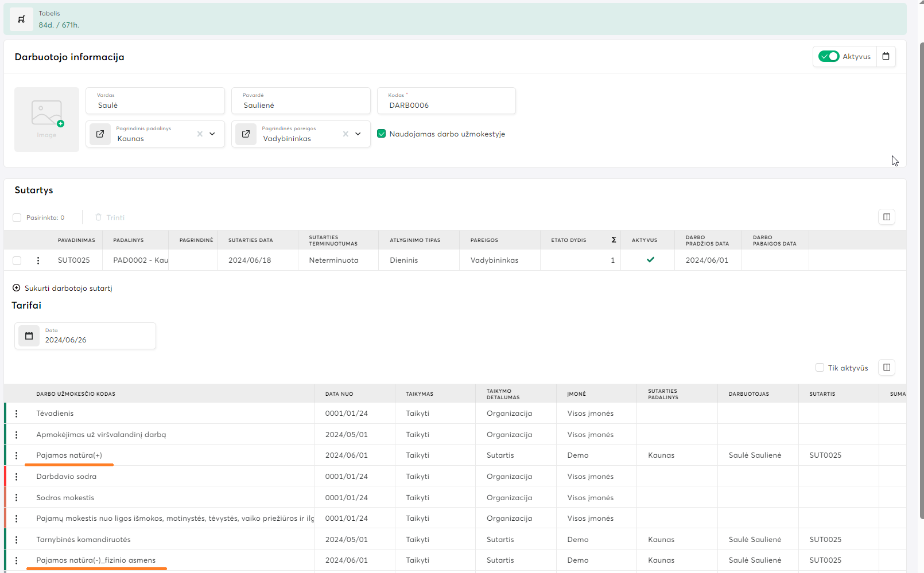924x573 pixels.
Task: Open linked Vadybininkas position record icon
Action: click(246, 134)
